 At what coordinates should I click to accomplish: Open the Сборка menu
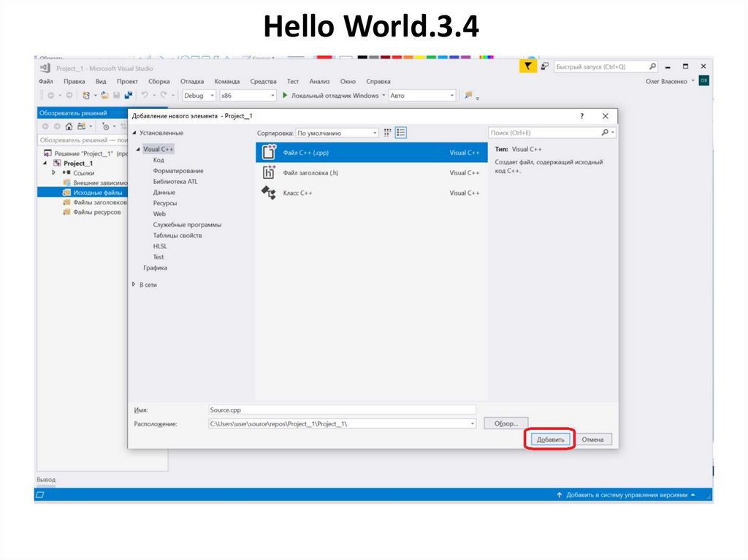[x=159, y=81]
